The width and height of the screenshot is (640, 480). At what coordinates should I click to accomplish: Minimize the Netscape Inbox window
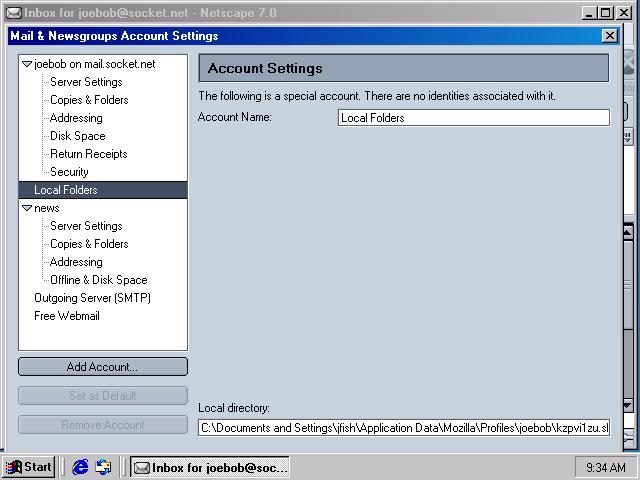[589, 13]
